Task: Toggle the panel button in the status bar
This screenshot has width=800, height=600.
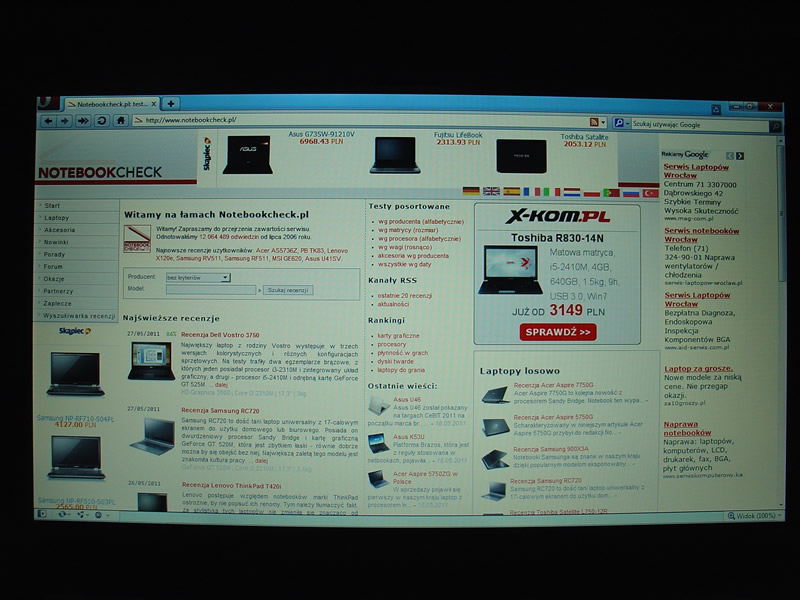Action: [43, 514]
